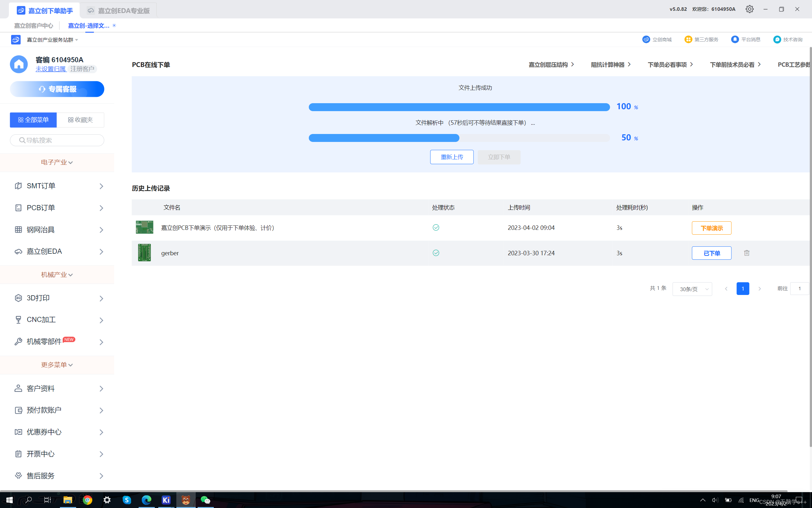The width and height of the screenshot is (812, 508).
Task: Click the 嘉立创EDA cloud icon
Action: pos(18,251)
